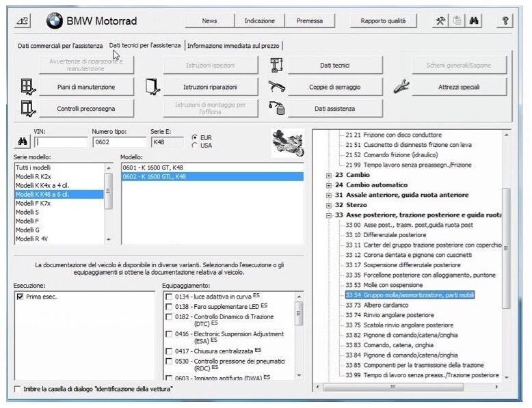Click the oil can icon beside Dati assistenza
Image resolution: width=532 pixels, height=408 pixels.
click(276, 108)
